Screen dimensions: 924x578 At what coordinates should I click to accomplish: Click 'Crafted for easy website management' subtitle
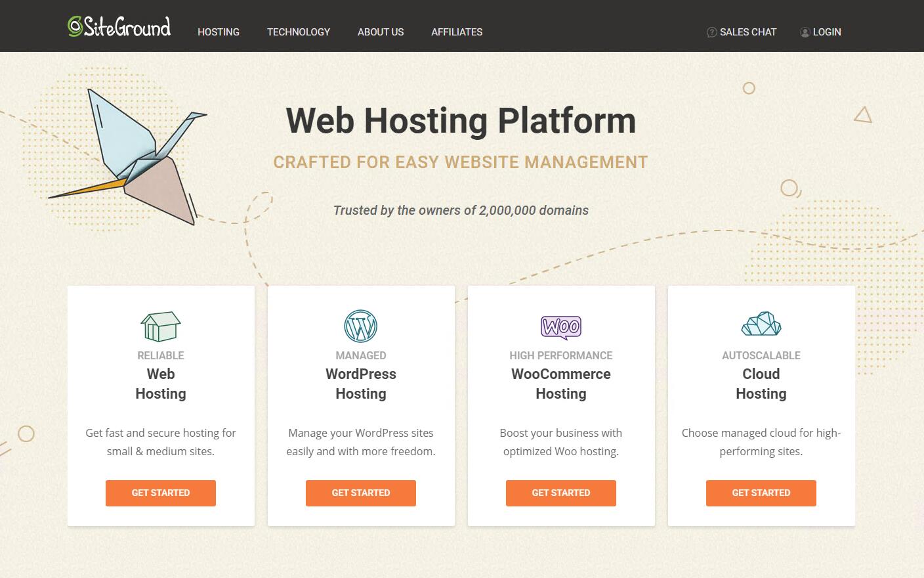[461, 162]
